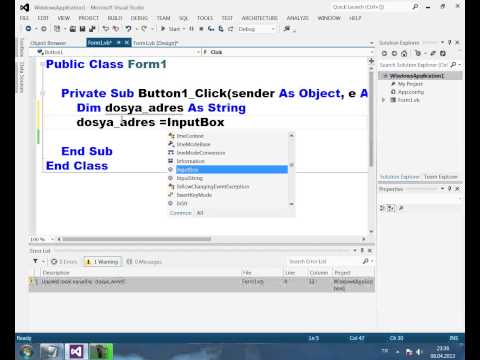Image resolution: width=480 pixels, height=360 pixels.
Task: Click the Save toolbar icon
Action: click(x=82, y=29)
